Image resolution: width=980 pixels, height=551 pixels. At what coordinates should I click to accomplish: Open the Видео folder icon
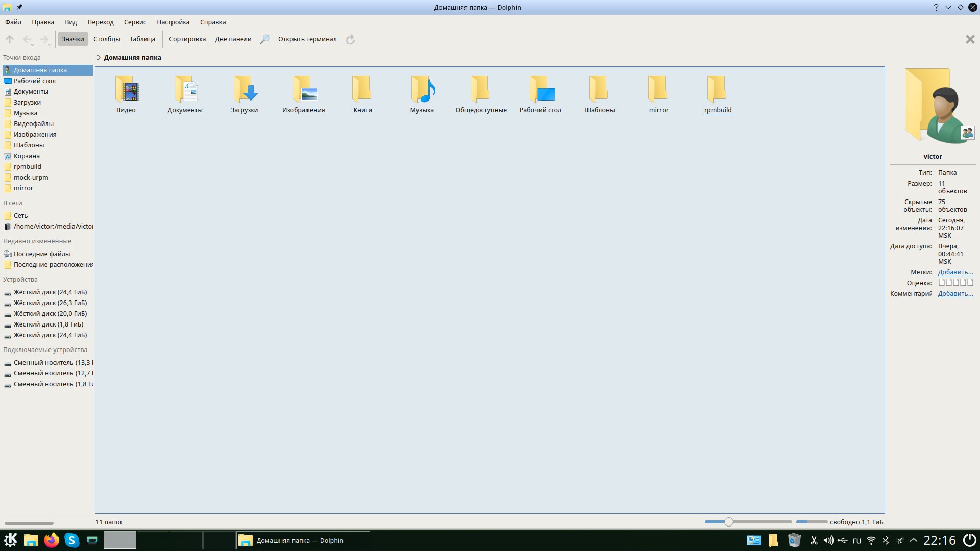click(126, 90)
